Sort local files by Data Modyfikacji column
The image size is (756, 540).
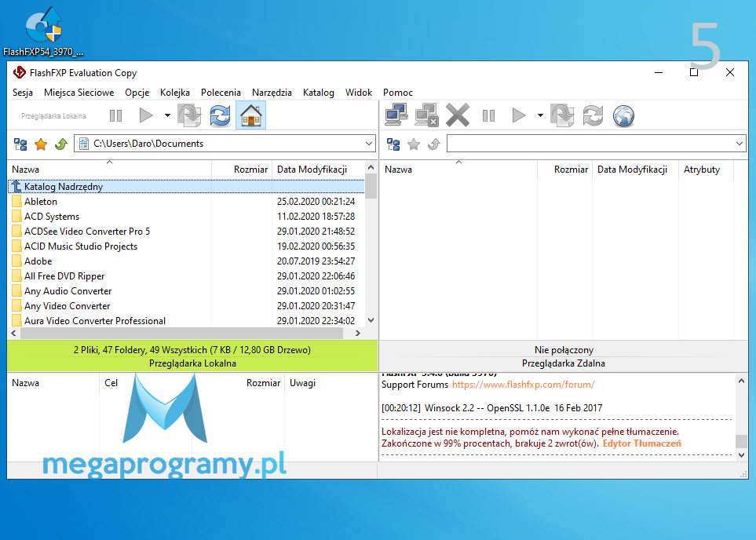(x=312, y=170)
